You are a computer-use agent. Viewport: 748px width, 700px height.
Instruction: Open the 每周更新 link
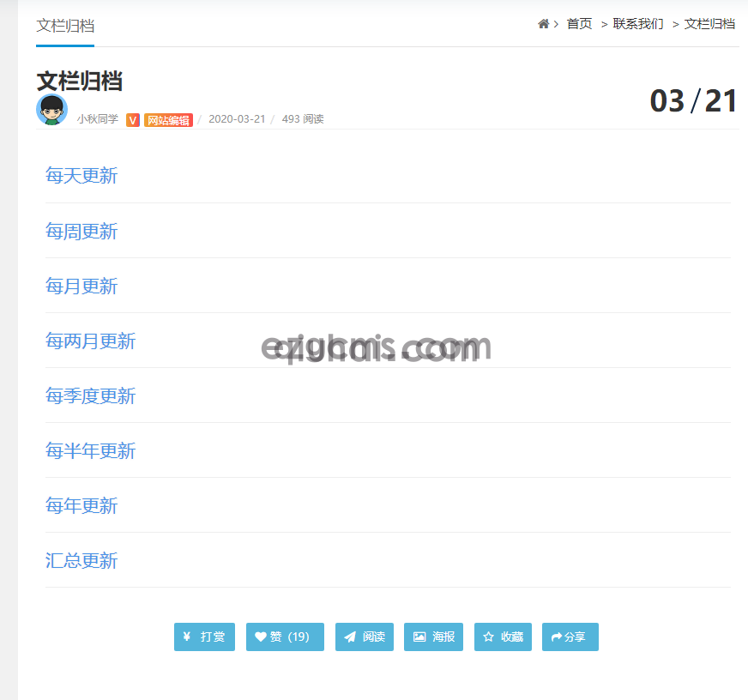(81, 232)
